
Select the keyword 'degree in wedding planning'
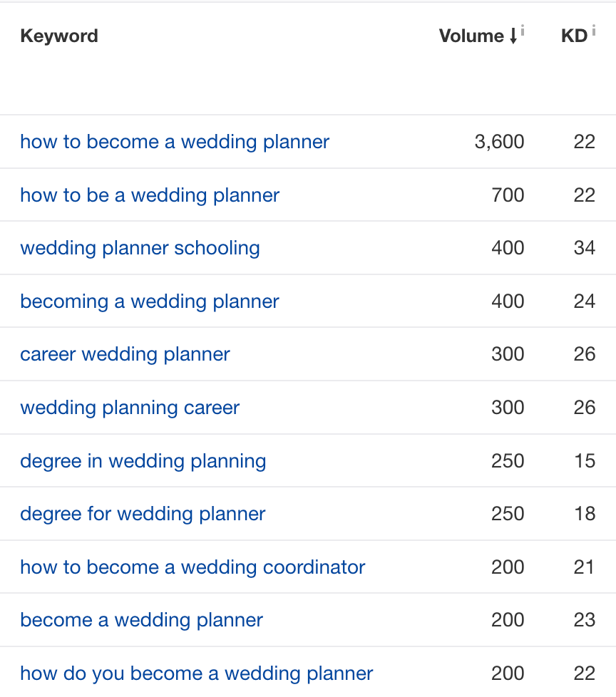click(x=143, y=461)
